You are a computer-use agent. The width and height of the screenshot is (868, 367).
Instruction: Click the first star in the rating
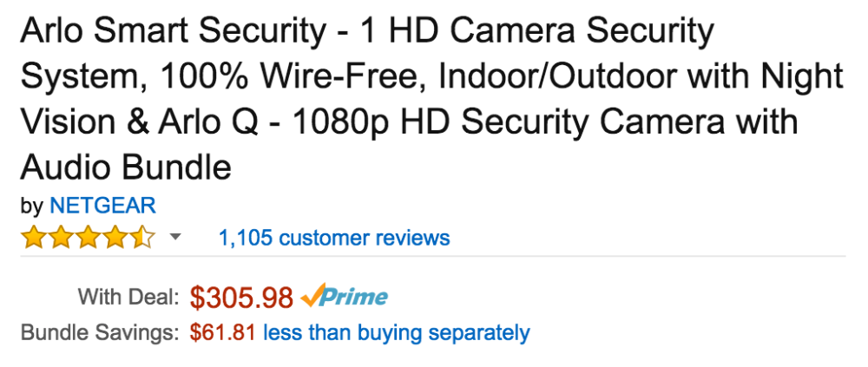(x=35, y=237)
